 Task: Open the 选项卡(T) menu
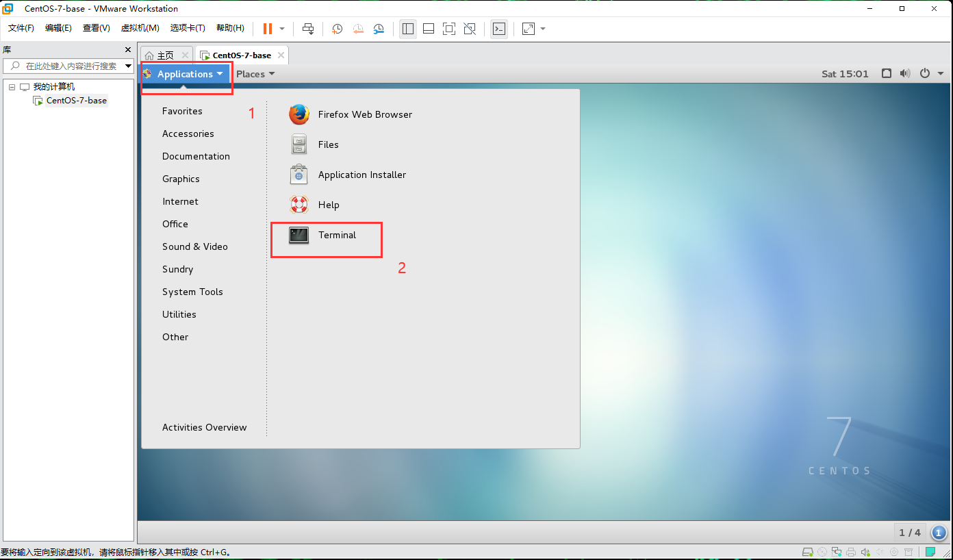[188, 28]
